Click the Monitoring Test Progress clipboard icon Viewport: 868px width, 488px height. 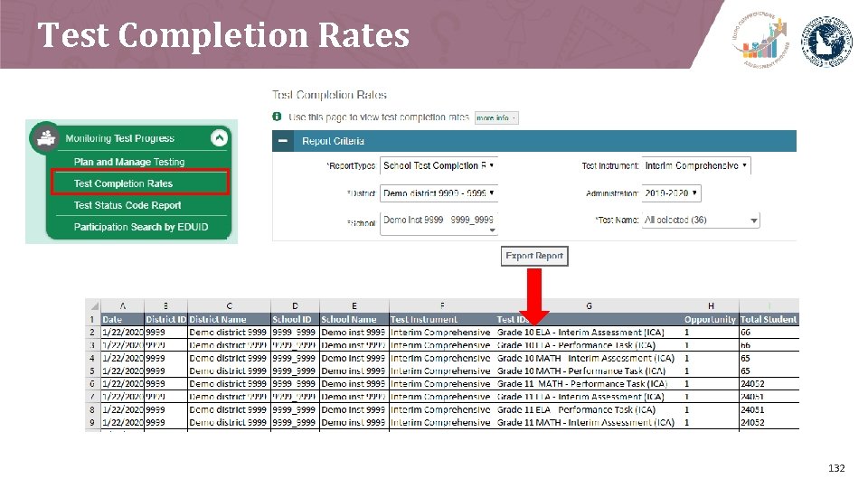point(46,137)
